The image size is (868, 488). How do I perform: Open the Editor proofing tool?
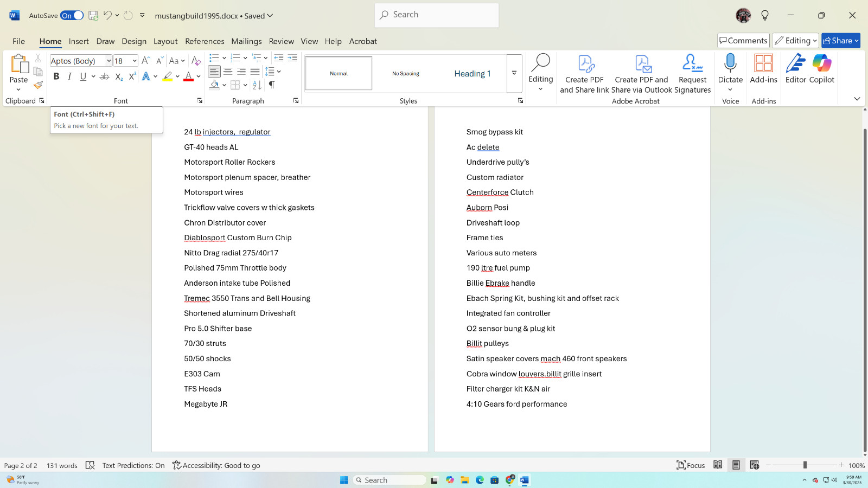click(796, 69)
